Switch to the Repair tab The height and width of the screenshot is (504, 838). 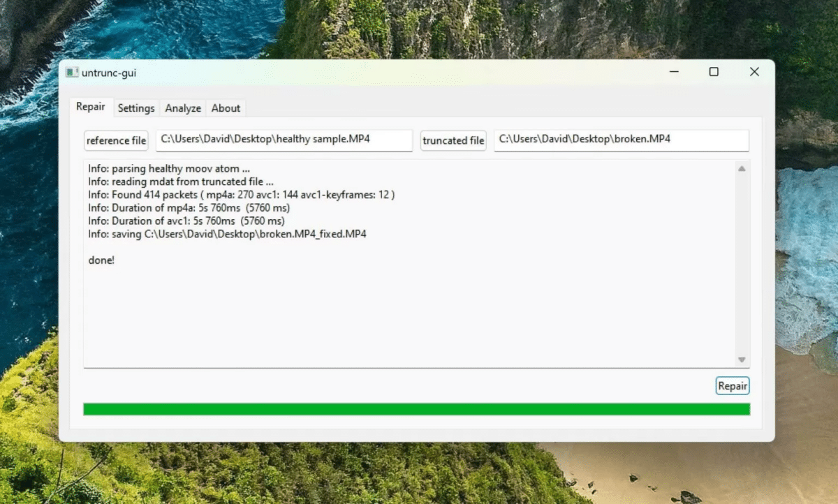91,107
